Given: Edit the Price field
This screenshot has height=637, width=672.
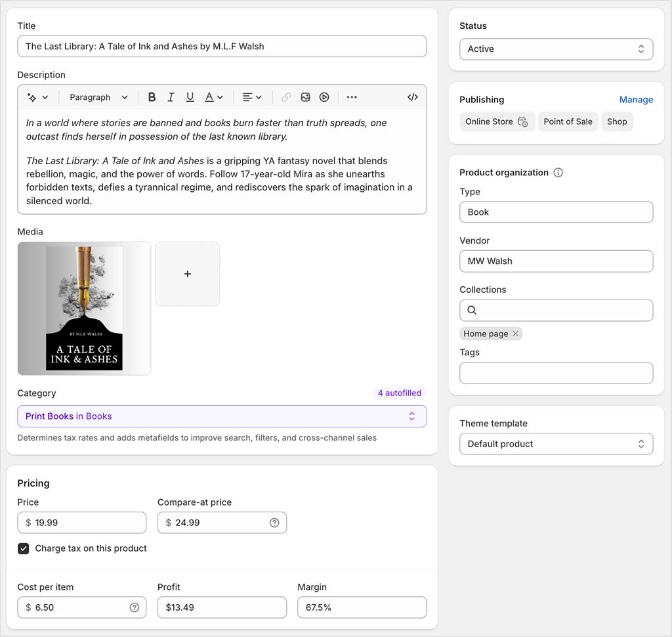Looking at the screenshot, I should click(82, 523).
